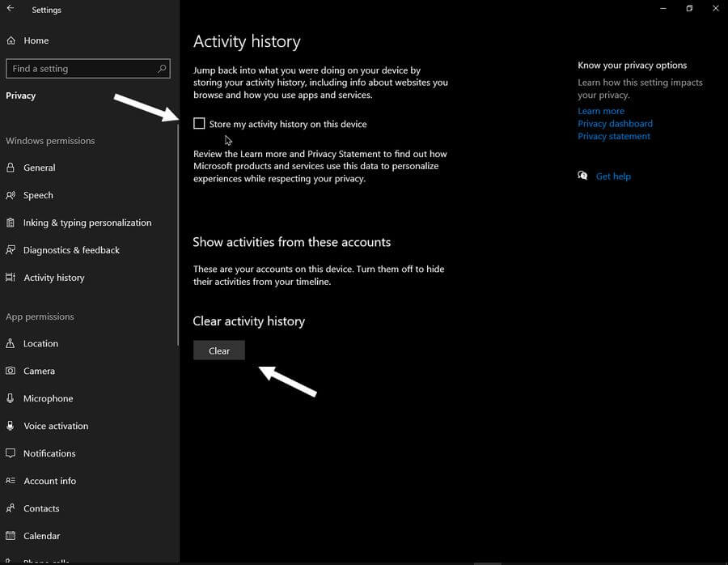
Task: Open Home via the house icon
Action: 11,40
